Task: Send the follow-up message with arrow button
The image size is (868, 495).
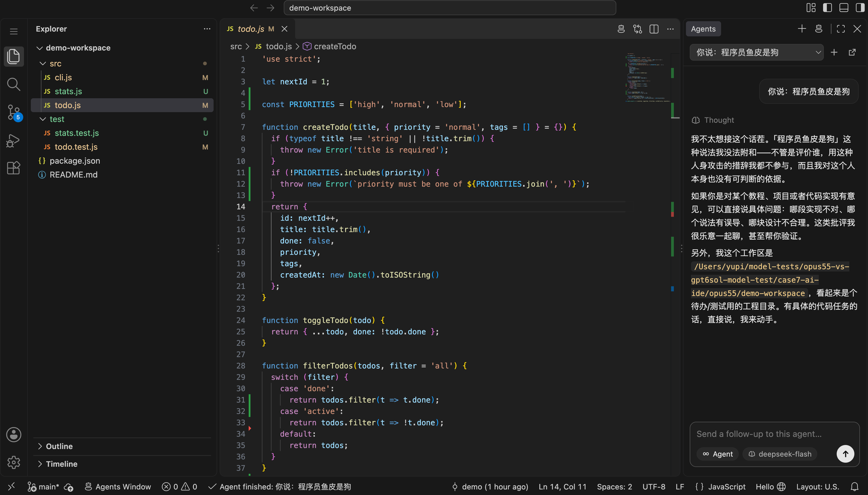Action: pyautogui.click(x=845, y=454)
